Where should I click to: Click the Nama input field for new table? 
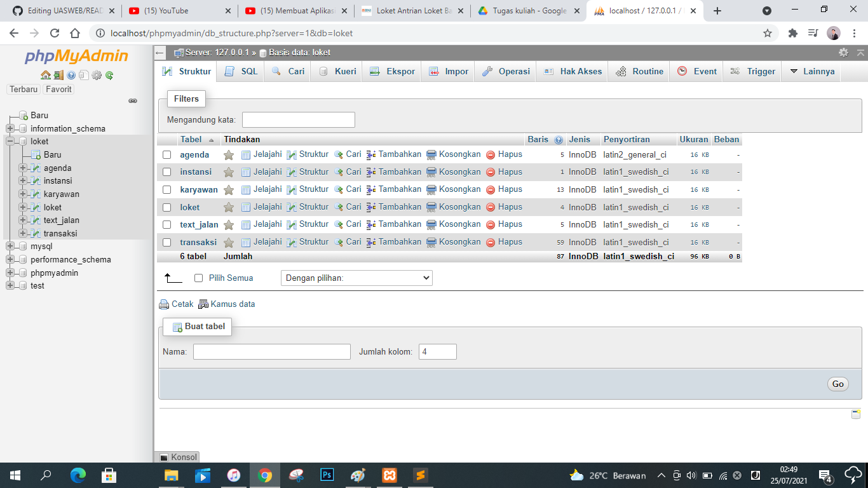271,351
